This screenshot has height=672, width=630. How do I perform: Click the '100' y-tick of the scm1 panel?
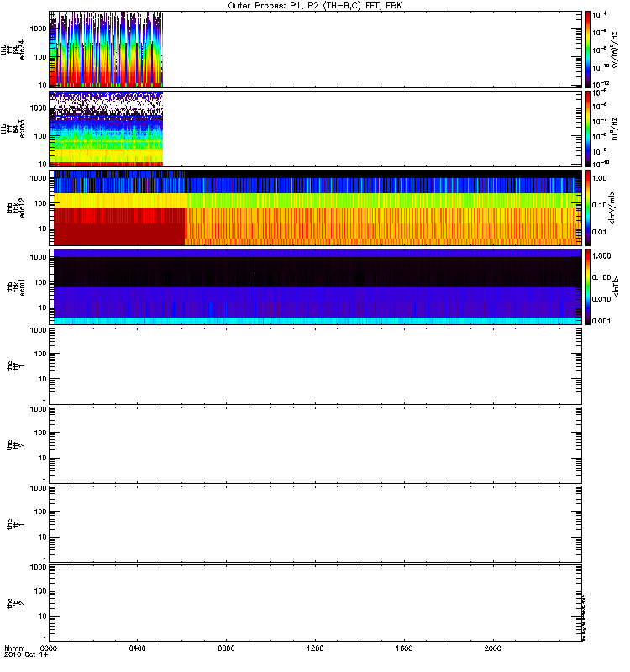(40, 282)
